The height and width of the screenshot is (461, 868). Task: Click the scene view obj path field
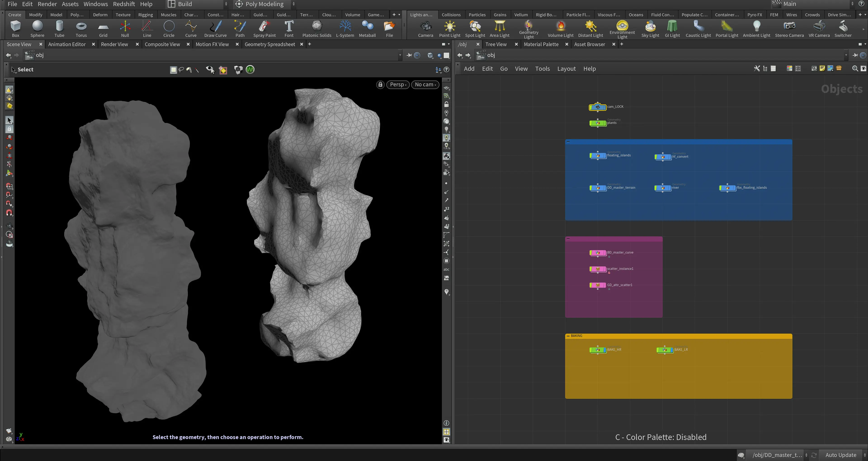pyautogui.click(x=212, y=55)
